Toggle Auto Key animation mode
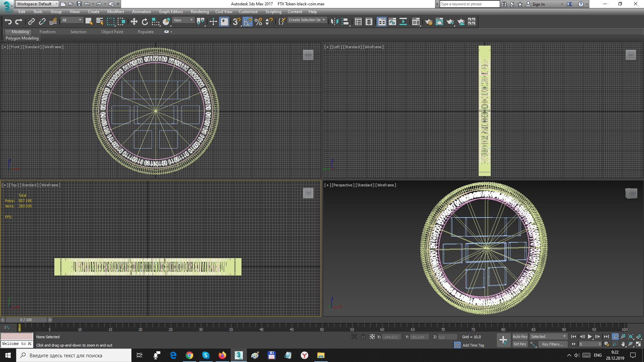The width and height of the screenshot is (644, 362). (520, 337)
